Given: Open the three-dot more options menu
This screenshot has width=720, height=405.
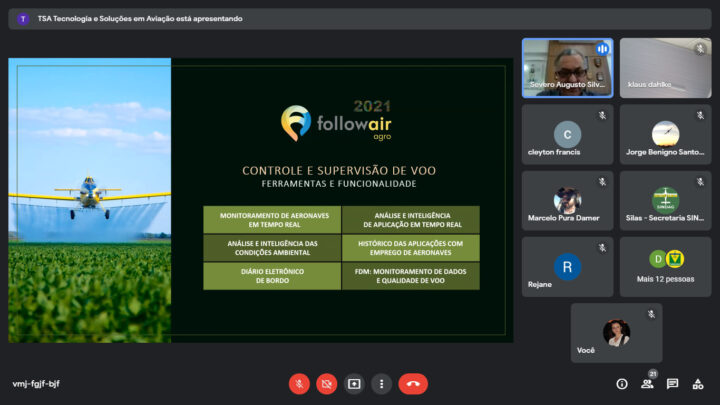Looking at the screenshot, I should [x=381, y=383].
